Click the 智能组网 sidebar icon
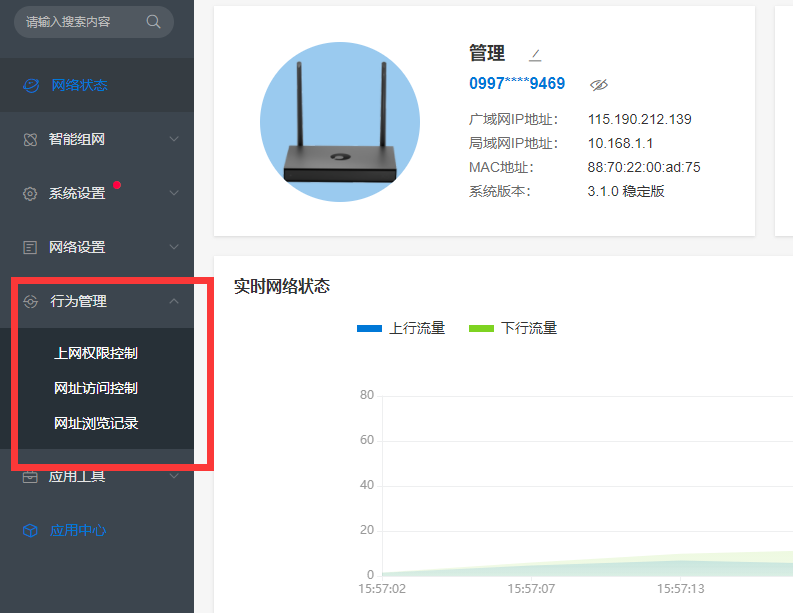The image size is (793, 613). tap(30, 139)
